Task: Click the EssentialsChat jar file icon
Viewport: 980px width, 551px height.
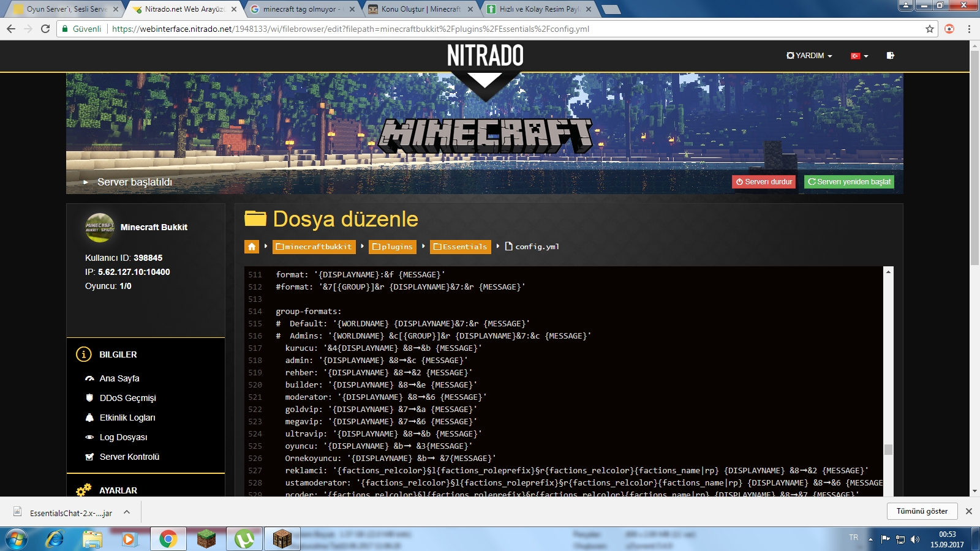Action: [18, 512]
